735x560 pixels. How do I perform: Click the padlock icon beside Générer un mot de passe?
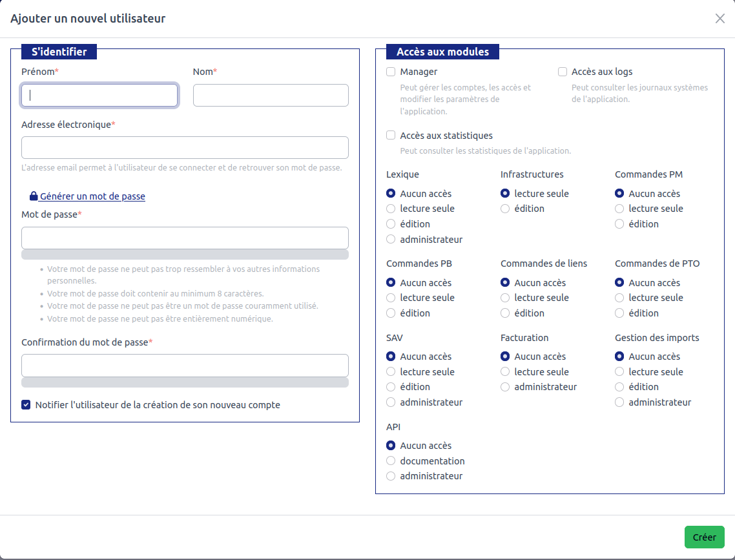[x=32, y=196]
